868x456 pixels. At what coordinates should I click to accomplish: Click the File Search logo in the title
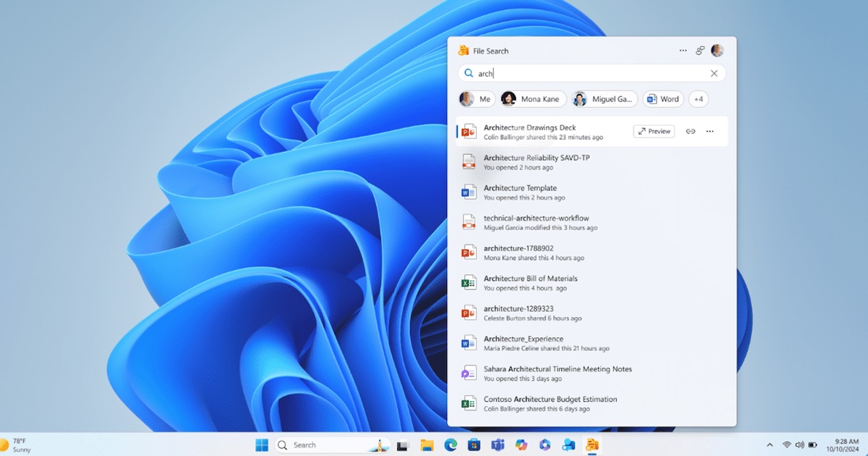tap(464, 51)
